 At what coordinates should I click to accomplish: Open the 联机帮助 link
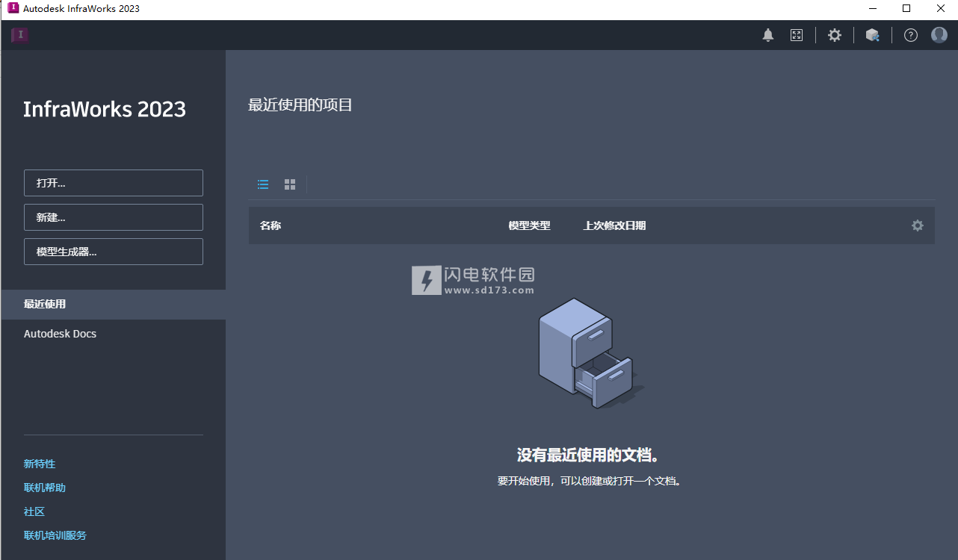(45, 488)
